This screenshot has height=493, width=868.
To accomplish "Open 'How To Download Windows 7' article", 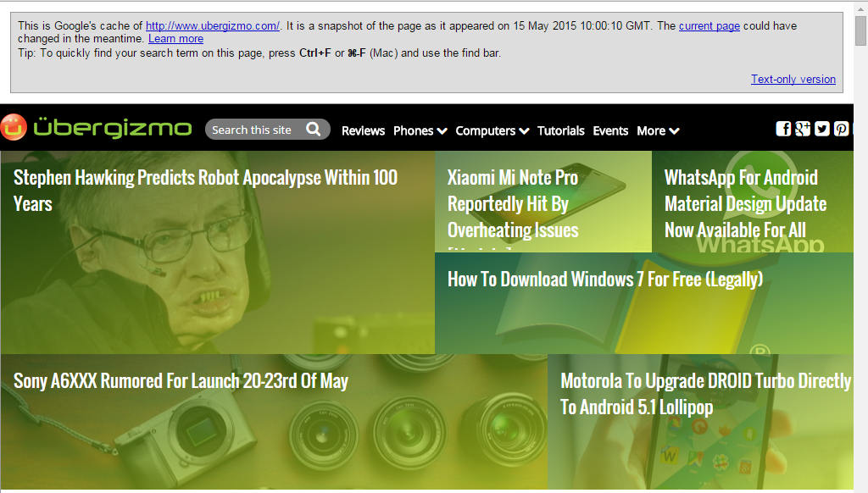I will click(x=605, y=279).
